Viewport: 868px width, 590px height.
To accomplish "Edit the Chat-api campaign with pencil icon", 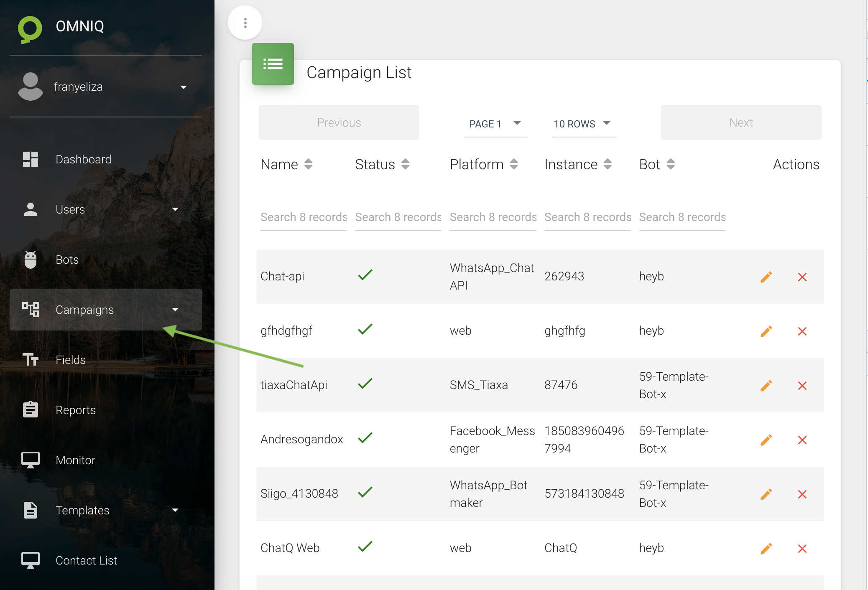I will click(x=766, y=277).
